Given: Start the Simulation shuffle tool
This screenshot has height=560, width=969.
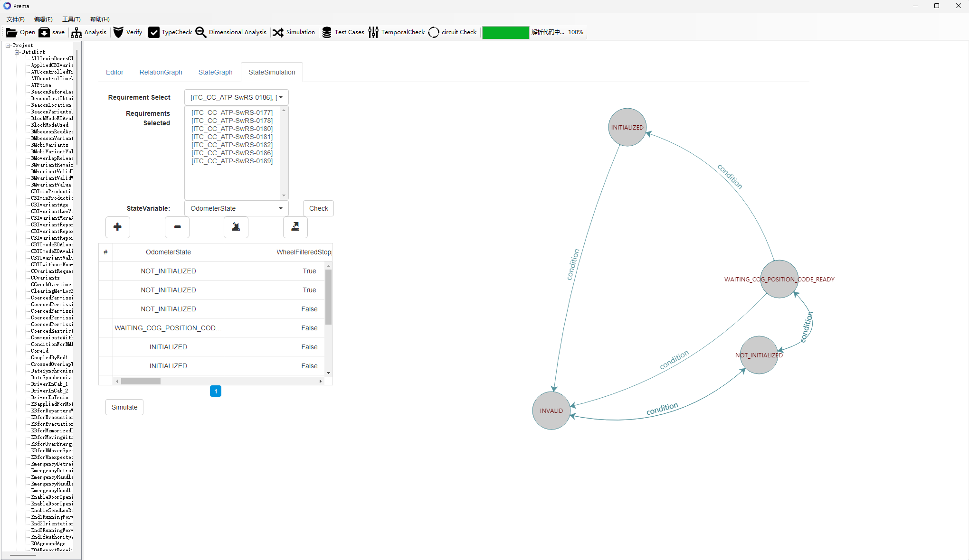Looking at the screenshot, I should tap(278, 32).
